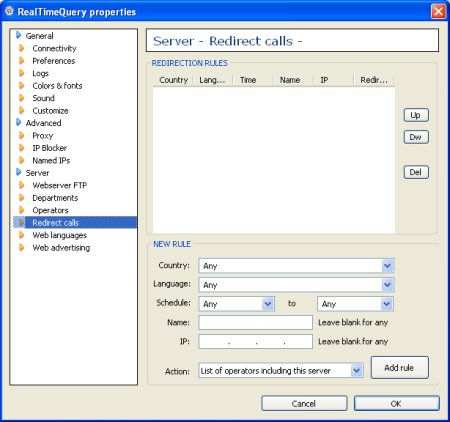Select IP Blocker in the settings tree
Image resolution: width=450 pixels, height=422 pixels.
click(49, 148)
